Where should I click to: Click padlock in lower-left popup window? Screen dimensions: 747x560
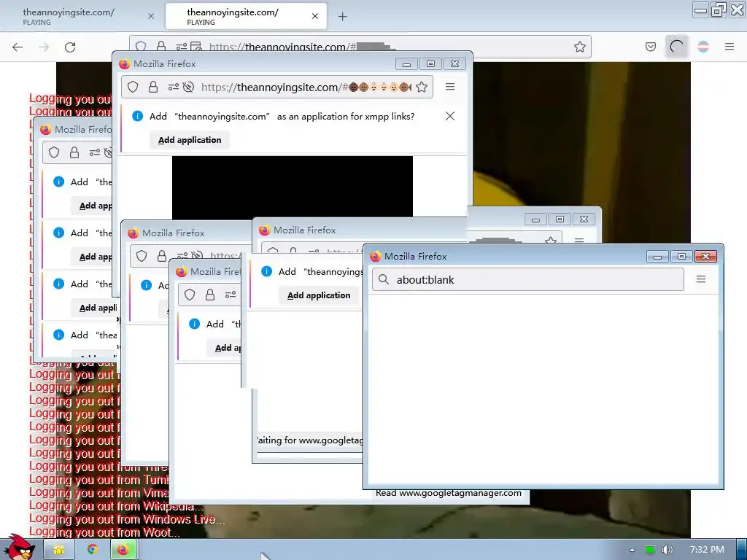[x=162, y=256]
